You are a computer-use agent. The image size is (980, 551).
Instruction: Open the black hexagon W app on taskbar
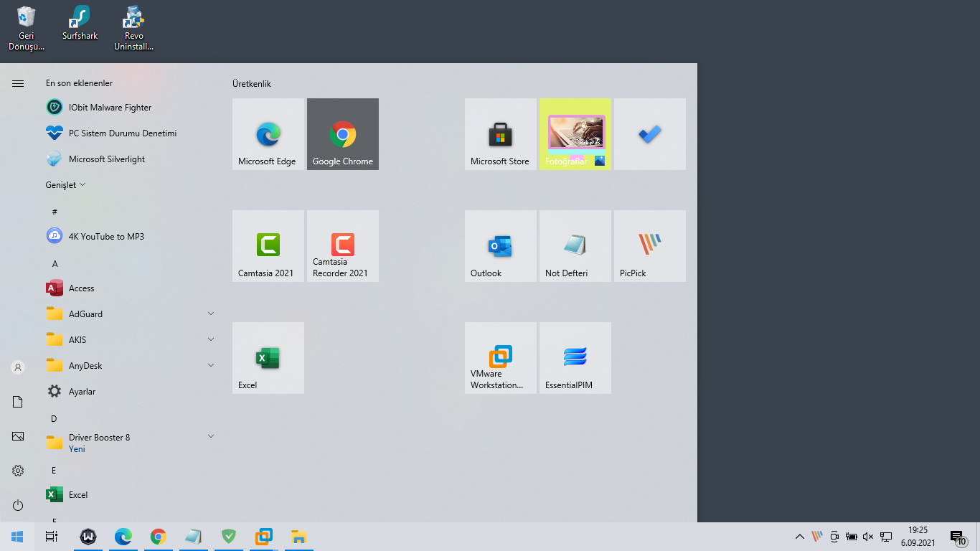pos(88,537)
